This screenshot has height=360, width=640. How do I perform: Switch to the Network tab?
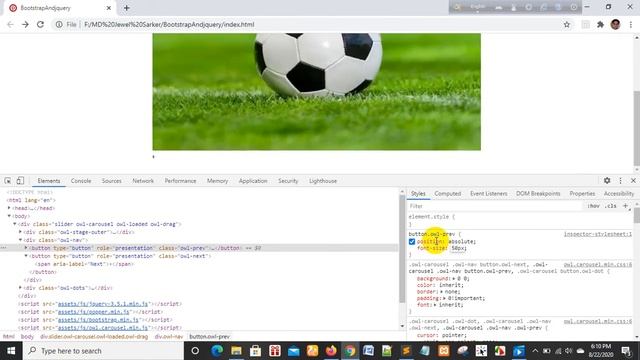[143, 181]
